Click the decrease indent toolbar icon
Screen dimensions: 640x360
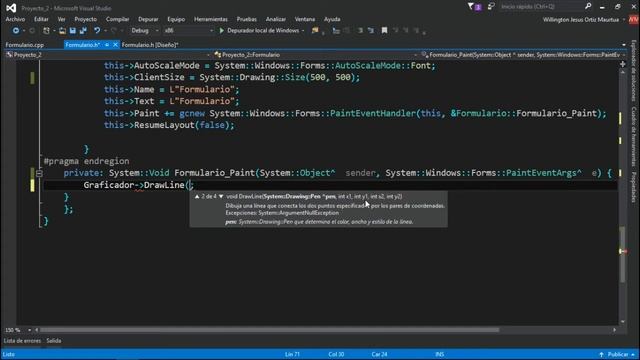pos(336,31)
